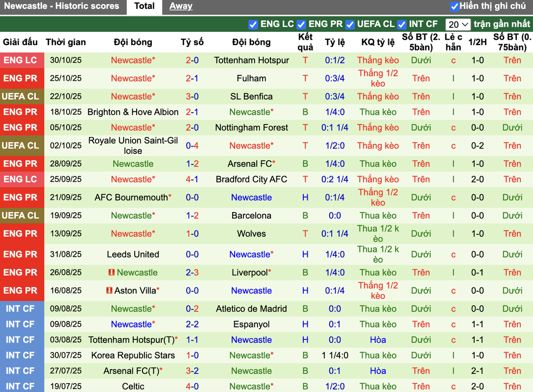533x392 pixels.
Task: Click Wolves team name
Action: (251, 234)
